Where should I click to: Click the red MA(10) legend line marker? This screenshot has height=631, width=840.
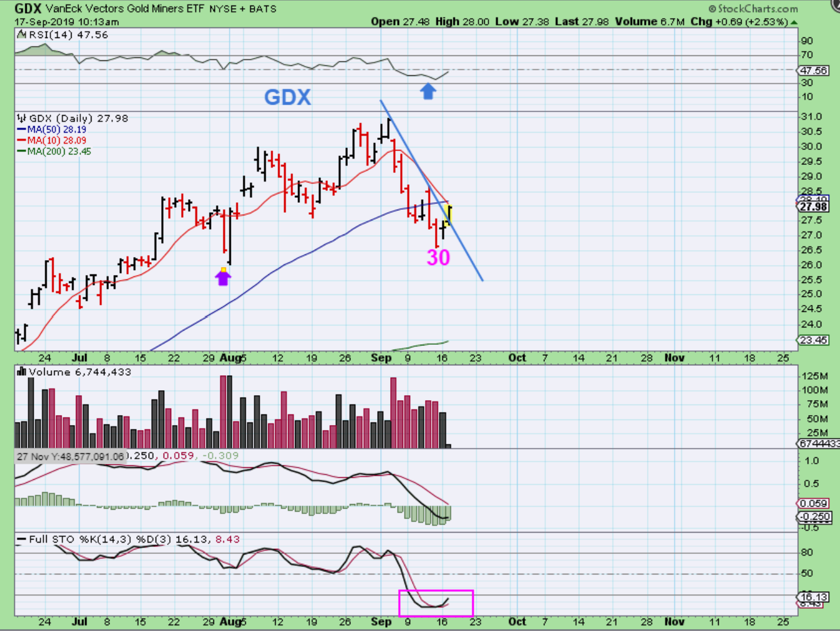click(x=22, y=141)
